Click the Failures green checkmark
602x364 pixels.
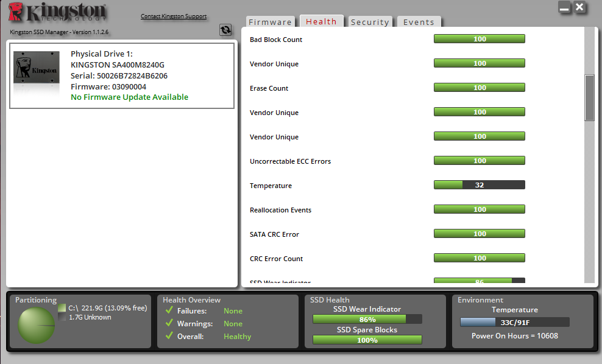[169, 310]
